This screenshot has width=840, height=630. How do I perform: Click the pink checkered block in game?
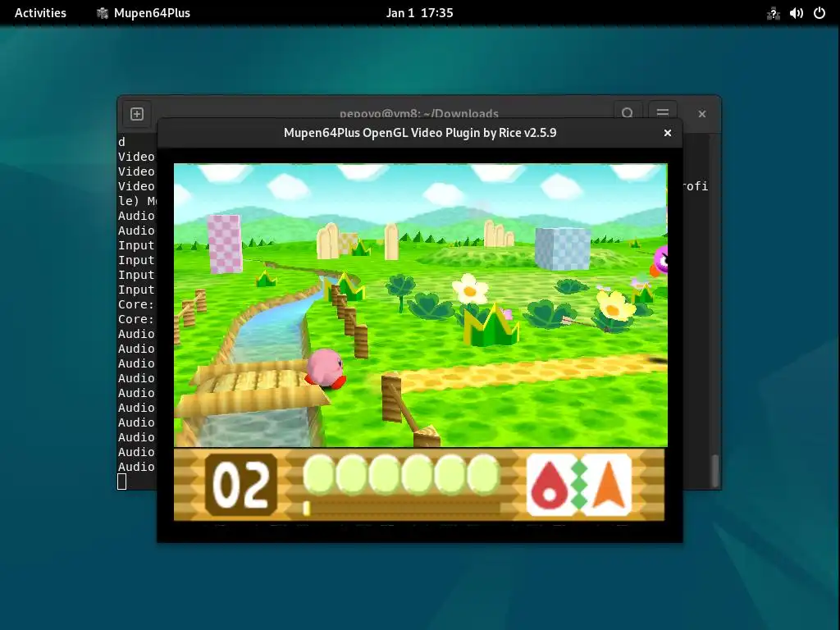coord(225,244)
